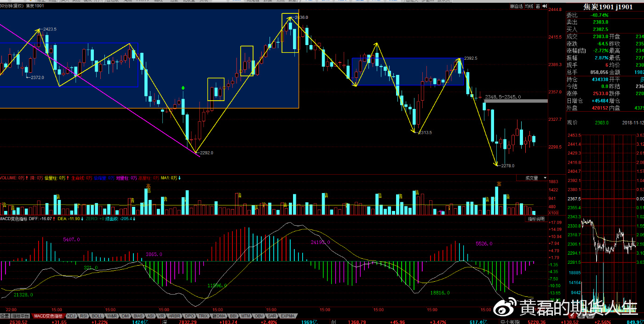This screenshot has width=644, height=324.
Task: Switch to the ARBR indicator tab
Action: coord(174,316)
